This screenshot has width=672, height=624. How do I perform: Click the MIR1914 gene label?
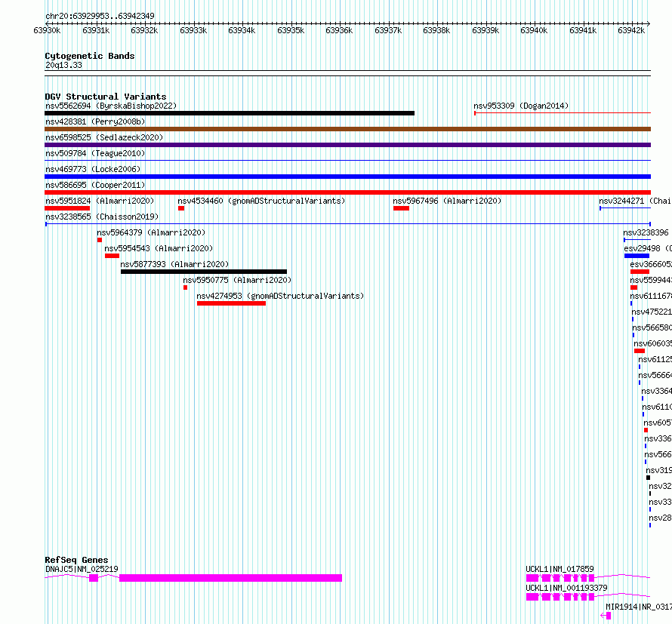[x=639, y=607]
